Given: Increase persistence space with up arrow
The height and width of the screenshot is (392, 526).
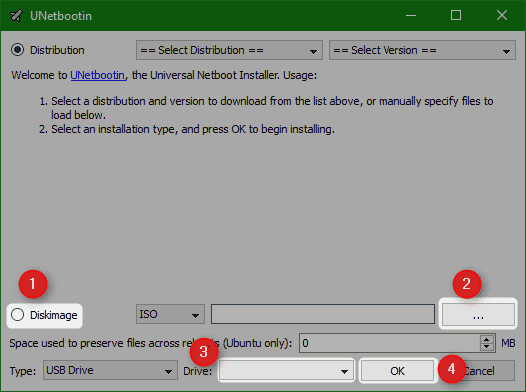Looking at the screenshot, I should [486, 339].
